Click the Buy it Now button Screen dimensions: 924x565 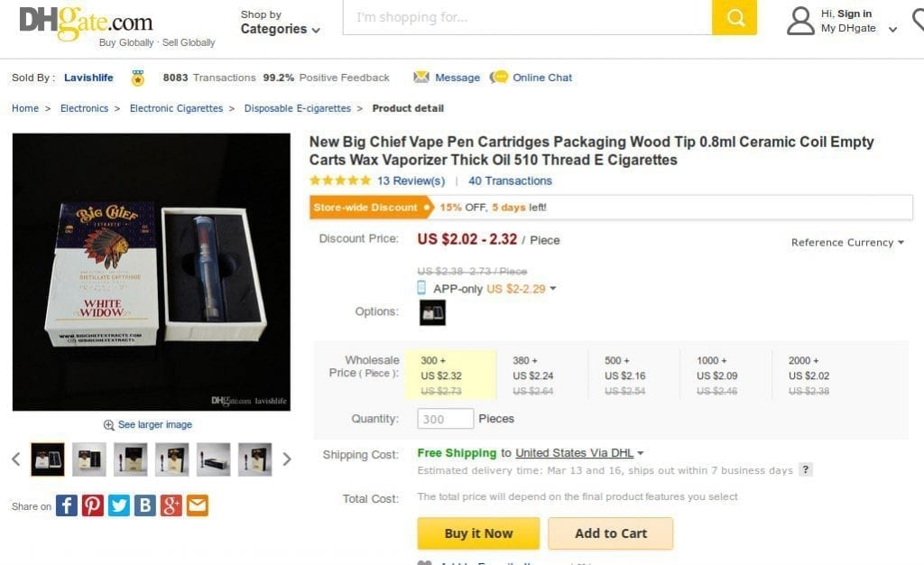click(478, 533)
